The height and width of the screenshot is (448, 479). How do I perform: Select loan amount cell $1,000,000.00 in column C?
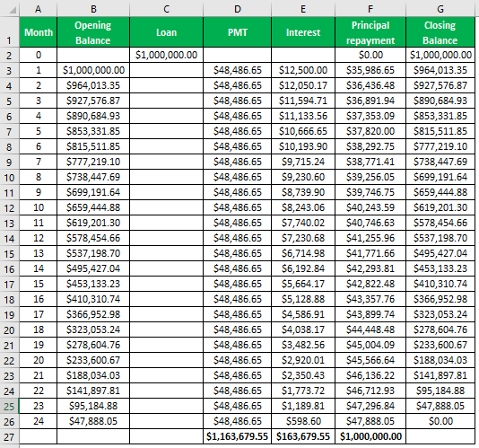[167, 55]
